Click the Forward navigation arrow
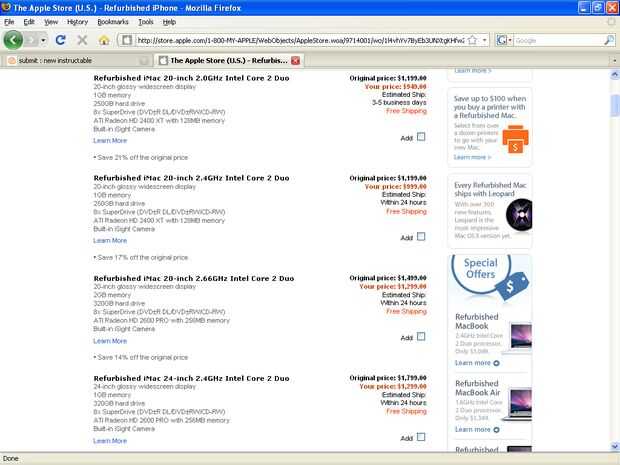 32,40
